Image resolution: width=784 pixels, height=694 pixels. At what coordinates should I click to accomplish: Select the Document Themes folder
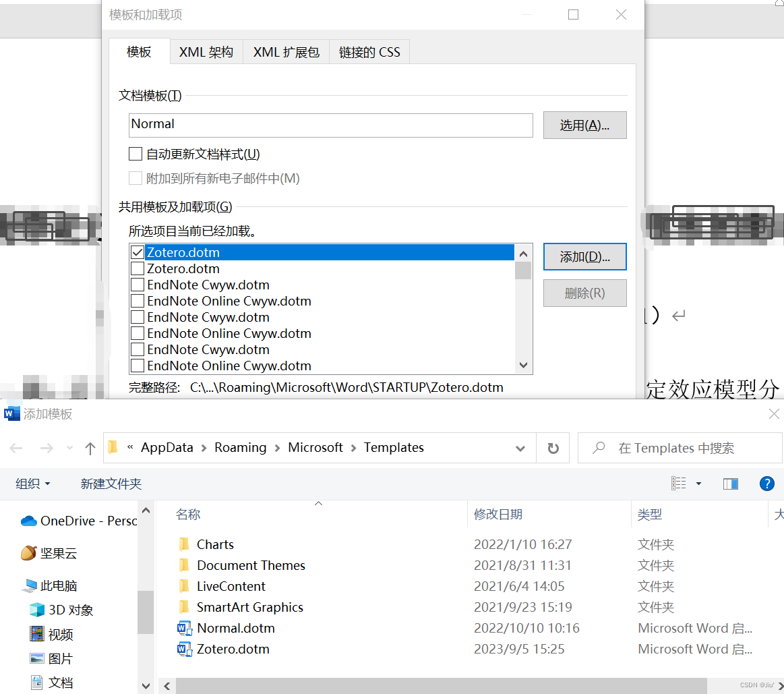tap(241, 565)
